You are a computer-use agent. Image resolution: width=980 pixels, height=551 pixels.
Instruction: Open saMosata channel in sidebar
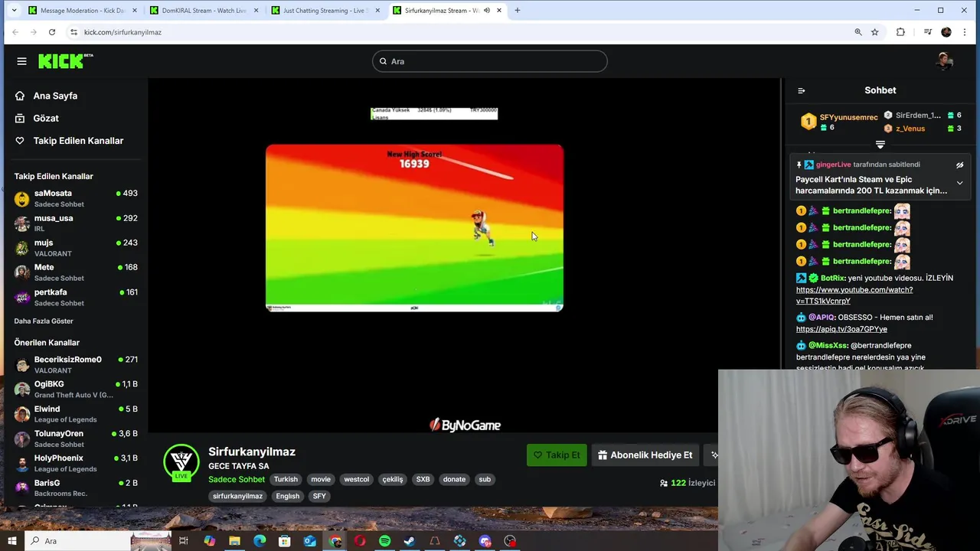point(75,198)
